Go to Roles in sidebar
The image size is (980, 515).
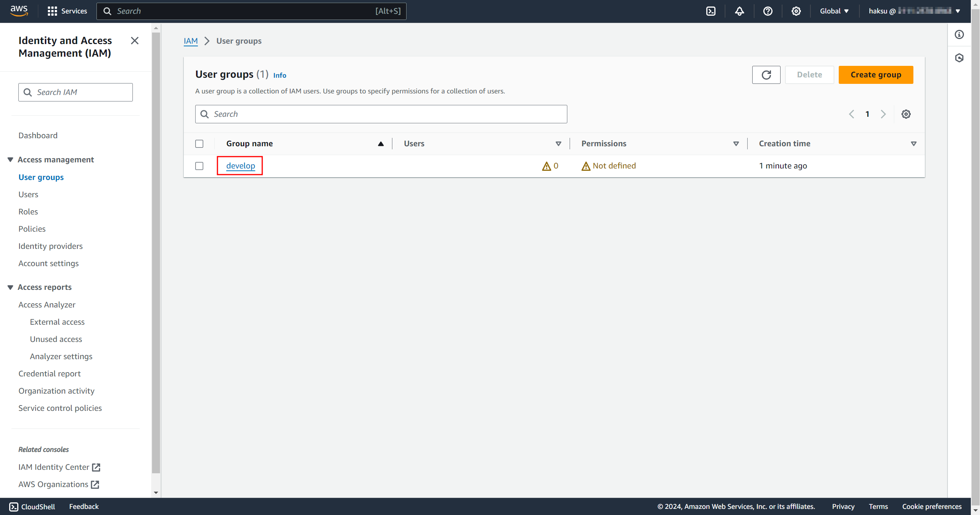[x=28, y=212]
